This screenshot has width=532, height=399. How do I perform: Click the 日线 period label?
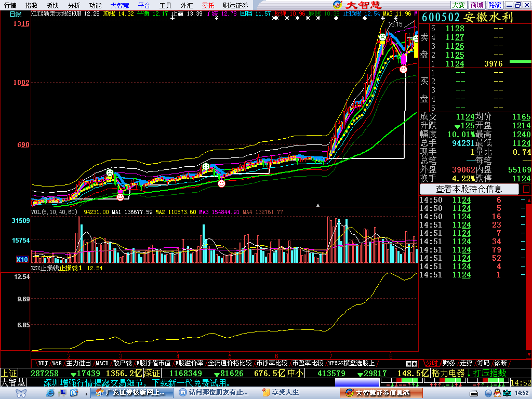(x=16, y=14)
